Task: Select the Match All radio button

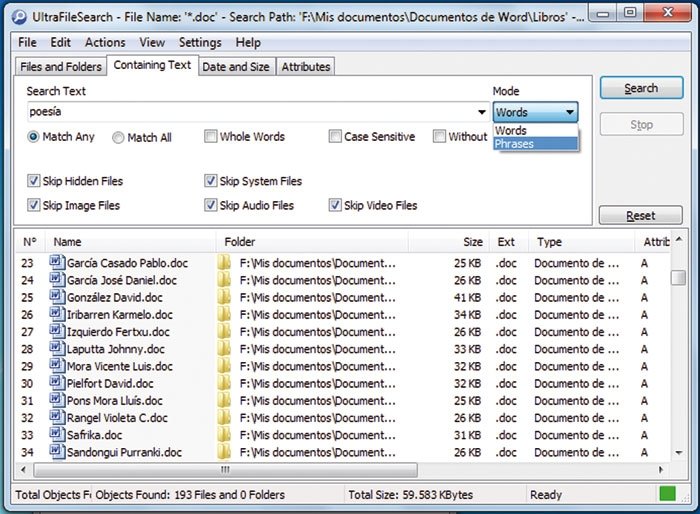Action: (x=118, y=138)
